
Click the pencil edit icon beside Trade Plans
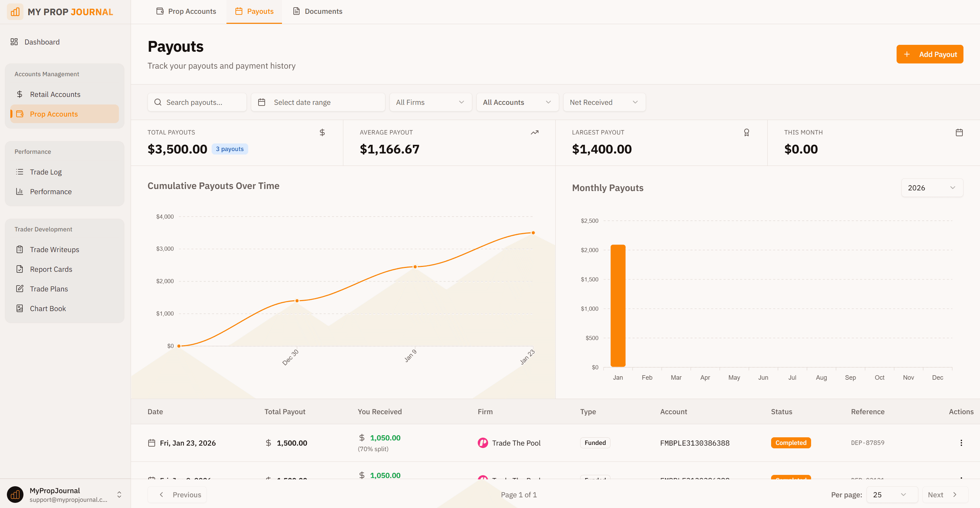pos(20,289)
